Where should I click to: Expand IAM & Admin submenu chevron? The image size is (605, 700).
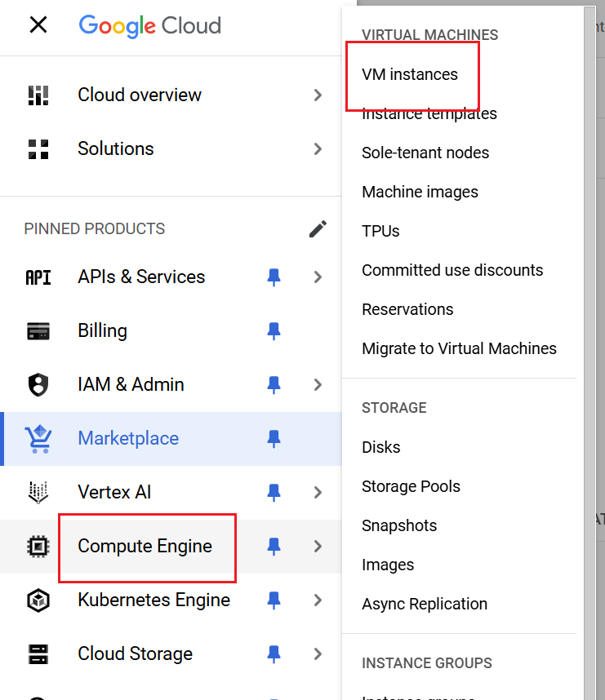(318, 385)
